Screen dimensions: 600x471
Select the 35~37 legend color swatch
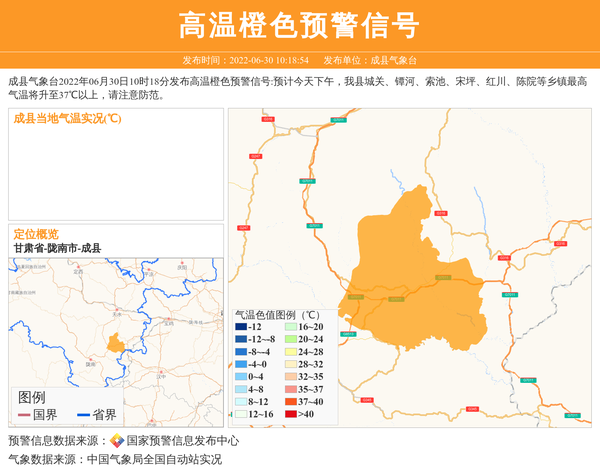[x=290, y=389]
